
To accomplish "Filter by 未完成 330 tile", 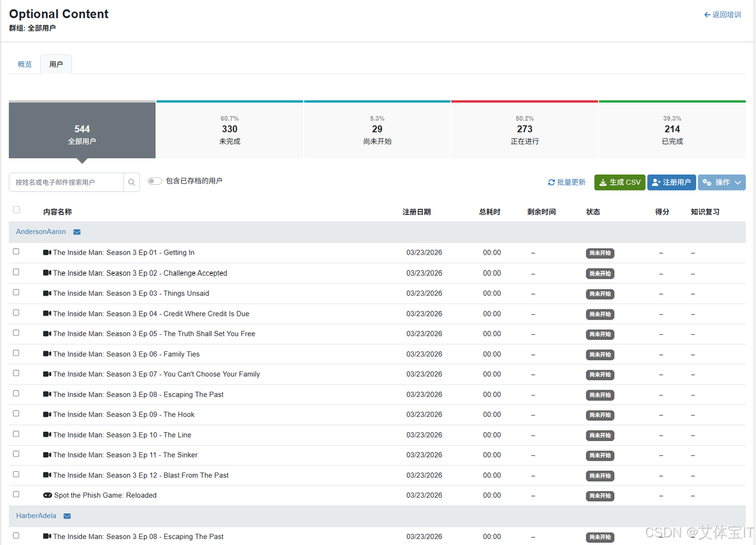I will (x=230, y=130).
